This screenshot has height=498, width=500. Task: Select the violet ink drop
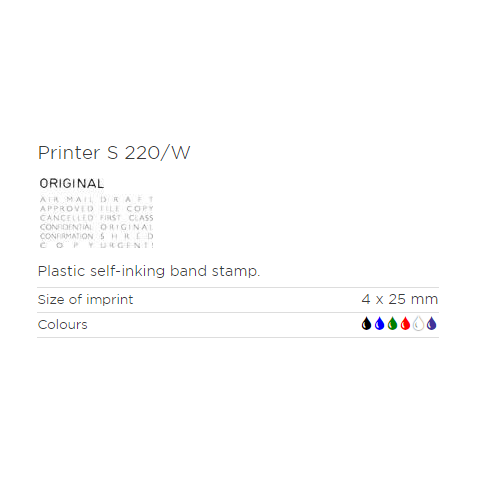431,323
